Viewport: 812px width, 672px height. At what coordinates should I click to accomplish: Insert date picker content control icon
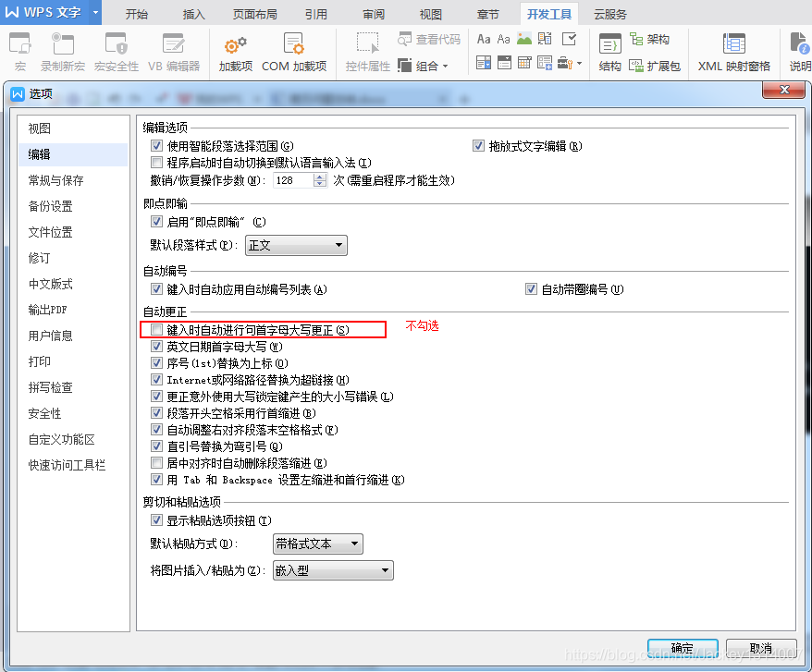pyautogui.click(x=524, y=63)
